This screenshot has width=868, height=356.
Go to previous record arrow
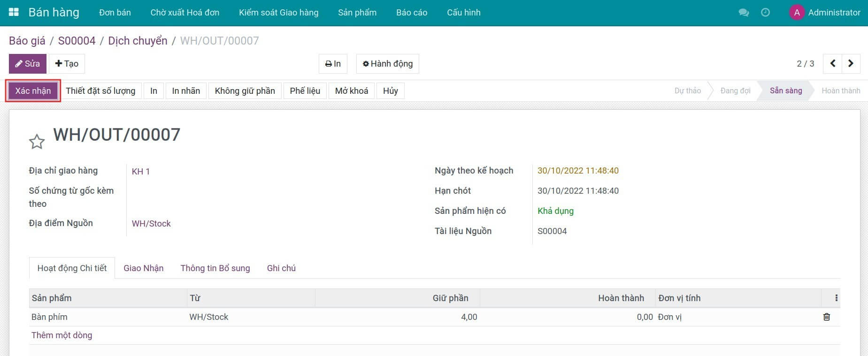click(x=832, y=64)
